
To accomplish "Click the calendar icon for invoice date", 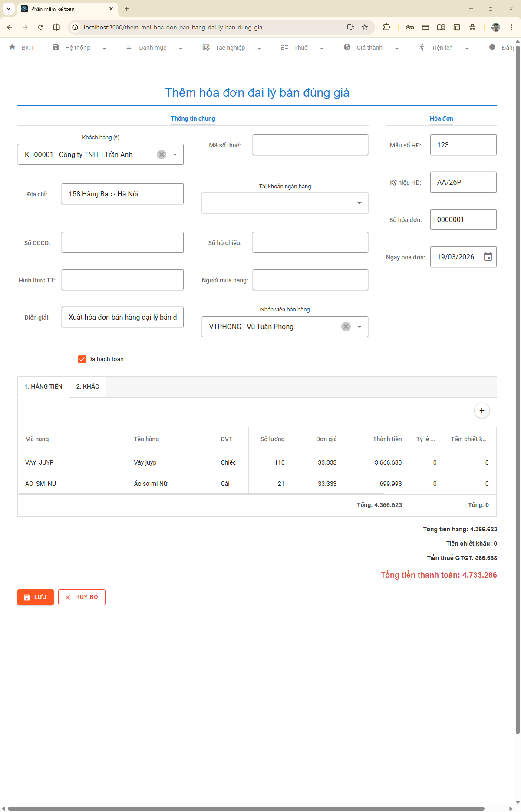I will click(x=488, y=257).
